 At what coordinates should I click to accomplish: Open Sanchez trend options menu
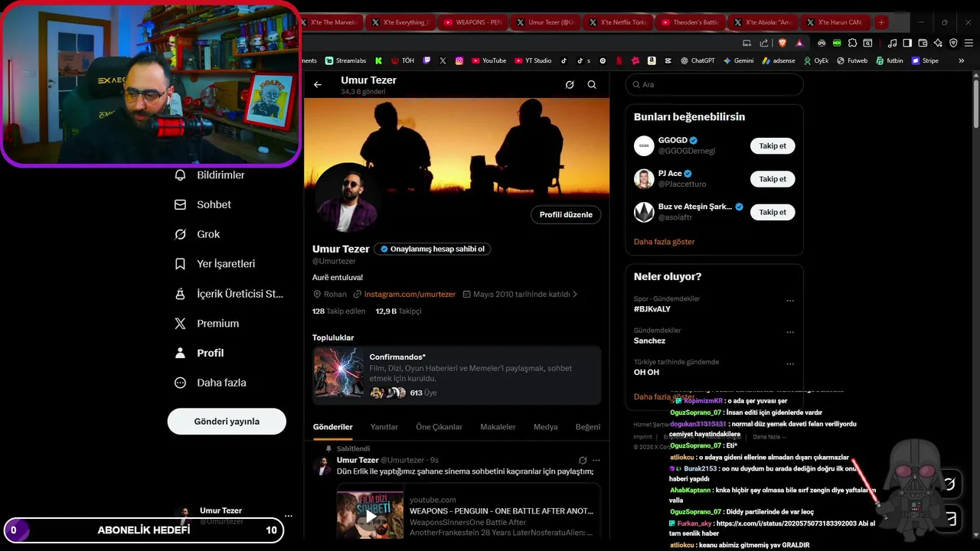click(x=790, y=332)
